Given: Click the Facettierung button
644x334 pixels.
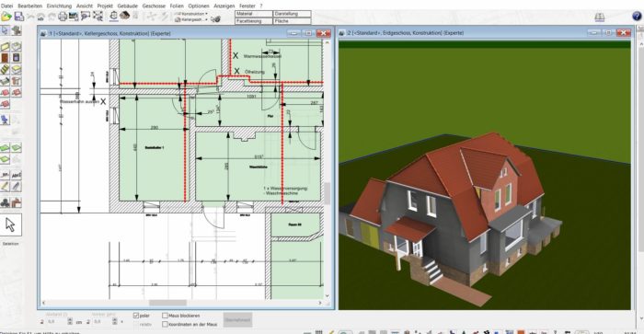Looking at the screenshot, I should [x=254, y=21].
